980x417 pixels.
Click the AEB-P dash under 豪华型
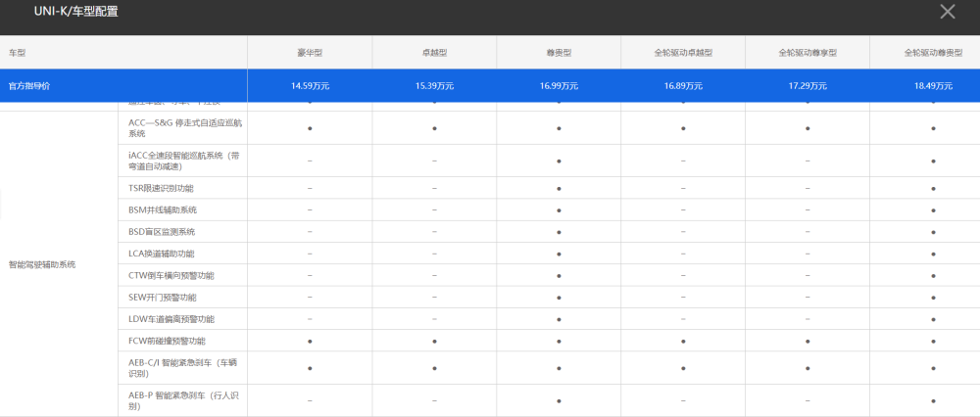(x=310, y=400)
